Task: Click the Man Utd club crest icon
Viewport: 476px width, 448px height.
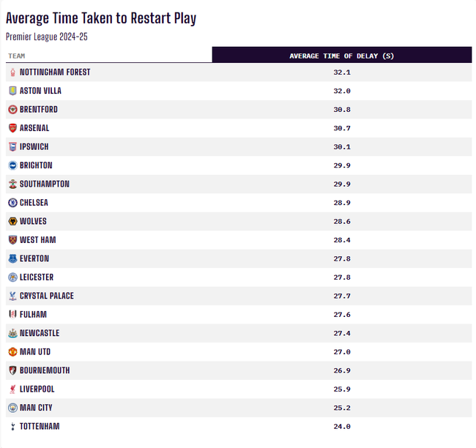Action: [x=12, y=352]
